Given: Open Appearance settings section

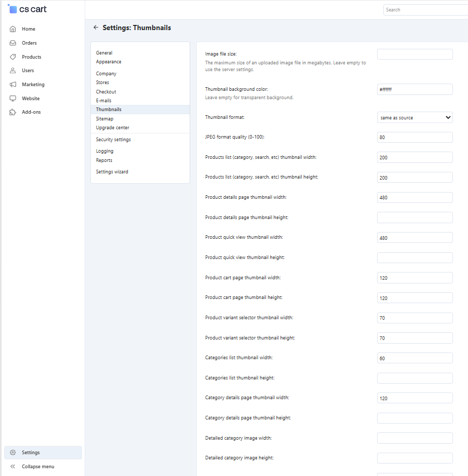Looking at the screenshot, I should tap(109, 62).
